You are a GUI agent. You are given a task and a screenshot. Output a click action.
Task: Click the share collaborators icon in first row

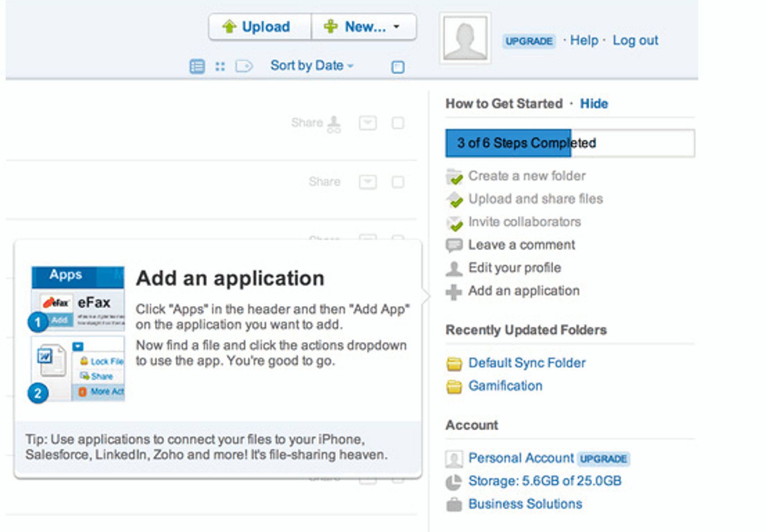point(334,124)
